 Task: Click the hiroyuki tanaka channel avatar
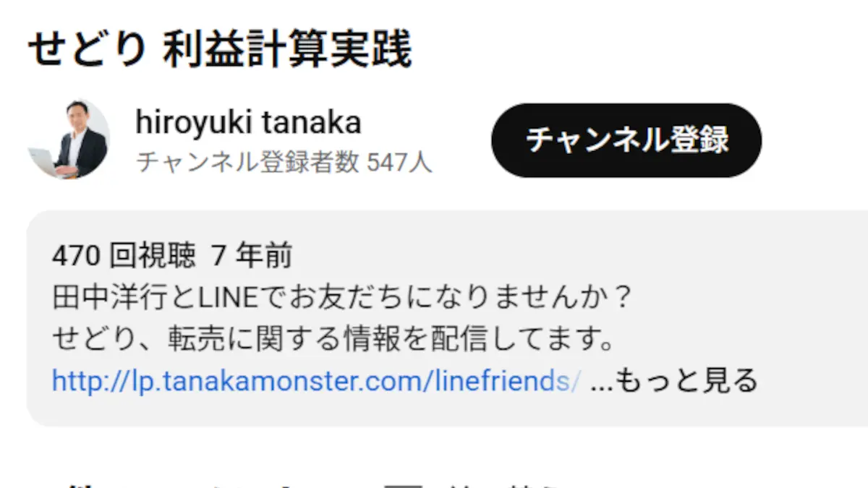click(x=69, y=140)
